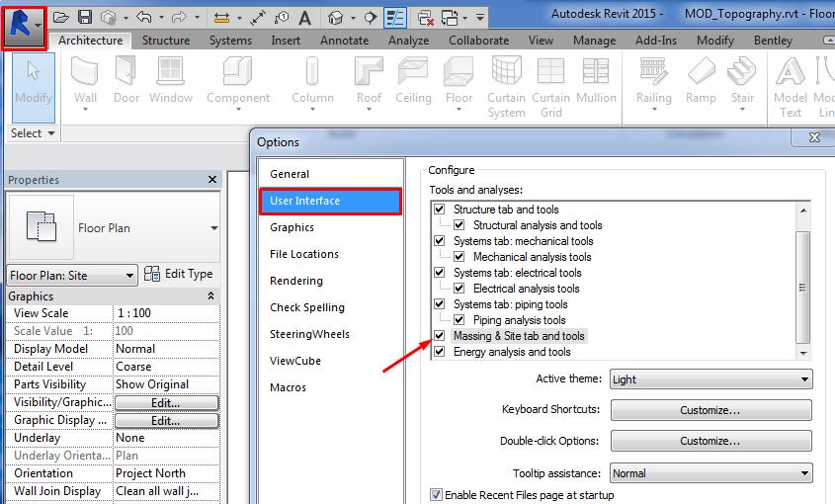This screenshot has height=504, width=835.
Task: Click the Undo arrow icon
Action: 144,18
